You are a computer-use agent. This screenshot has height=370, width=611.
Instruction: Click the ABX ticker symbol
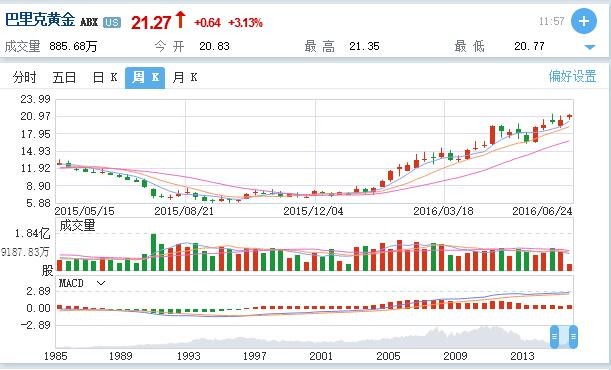(x=89, y=22)
